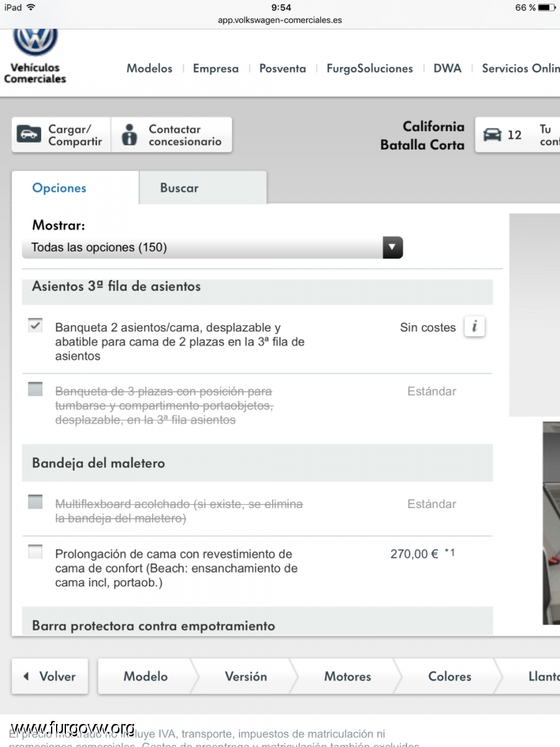Open the Empresa menu

[215, 68]
